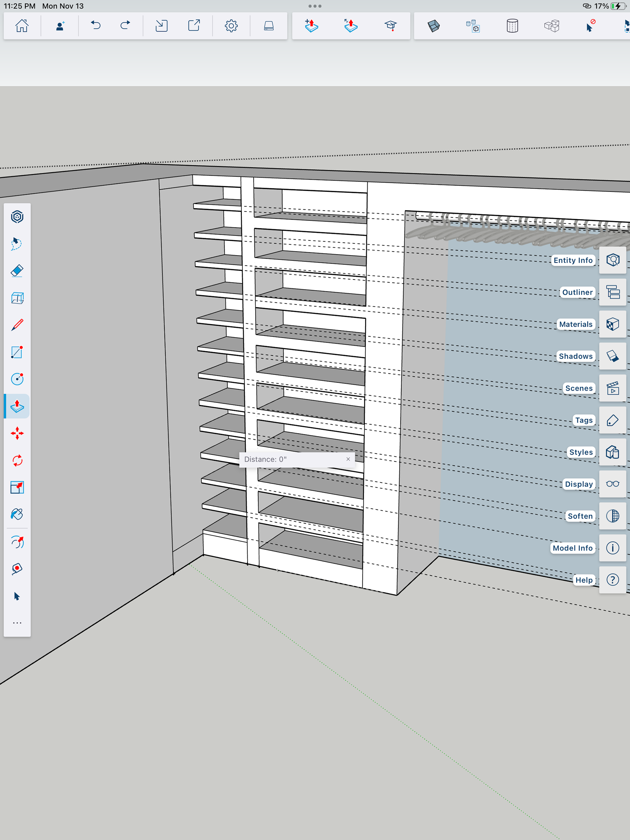Open the Scenes panel
The image size is (630, 840).
[612, 388]
